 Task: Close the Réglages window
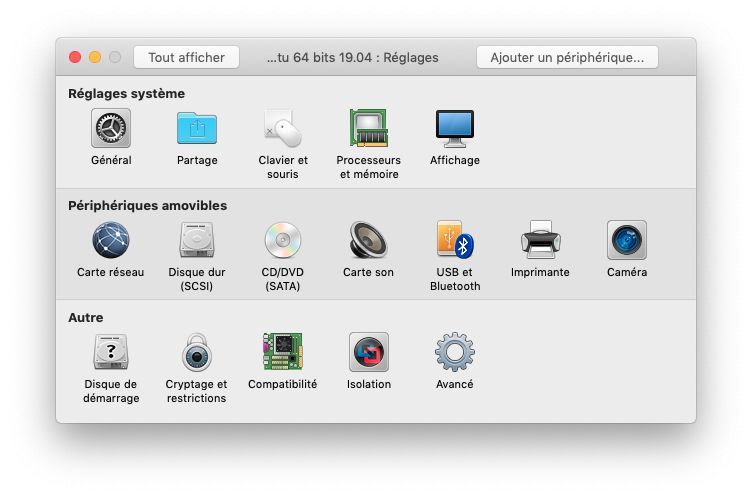click(75, 58)
